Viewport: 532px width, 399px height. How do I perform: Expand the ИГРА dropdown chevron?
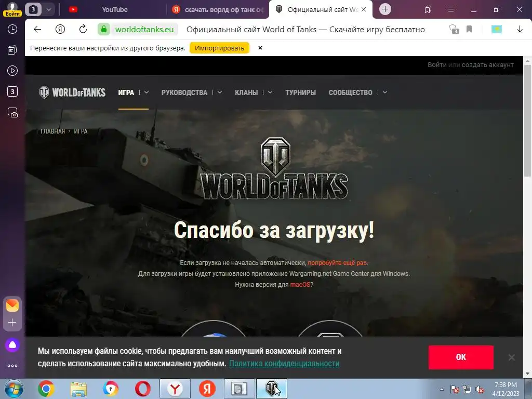pos(147,92)
